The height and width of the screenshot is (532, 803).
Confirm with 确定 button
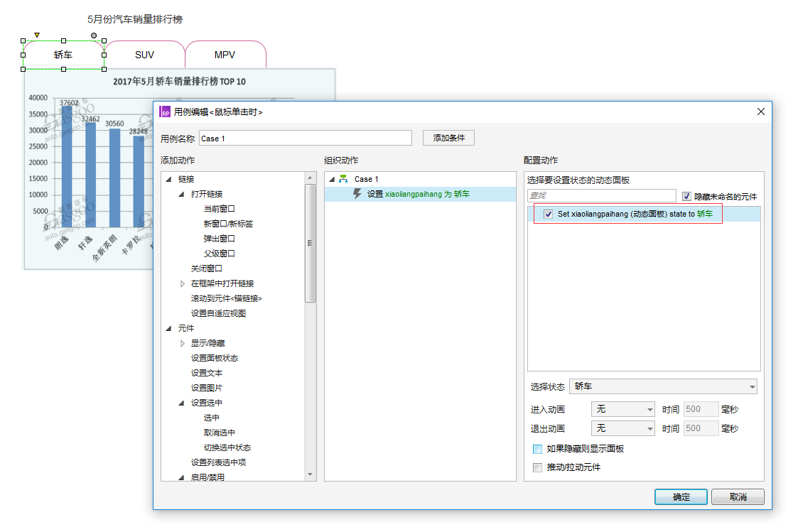[681, 496]
